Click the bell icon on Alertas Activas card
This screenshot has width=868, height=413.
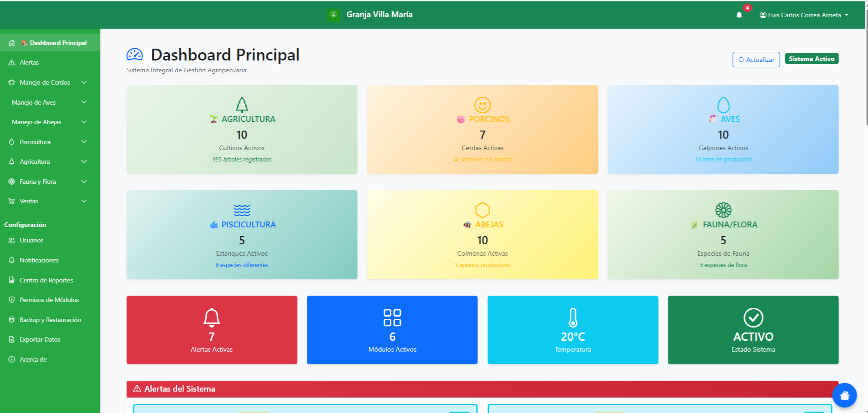pyautogui.click(x=212, y=317)
